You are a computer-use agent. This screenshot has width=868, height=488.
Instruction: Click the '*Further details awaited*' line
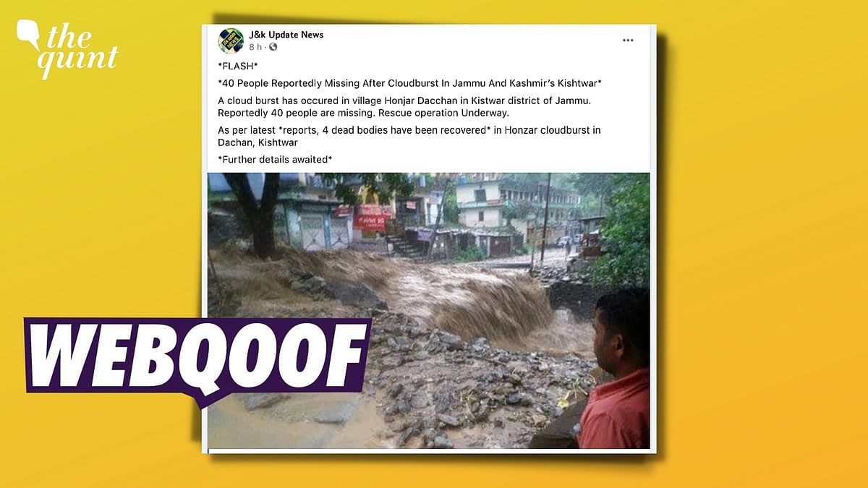pos(276,159)
